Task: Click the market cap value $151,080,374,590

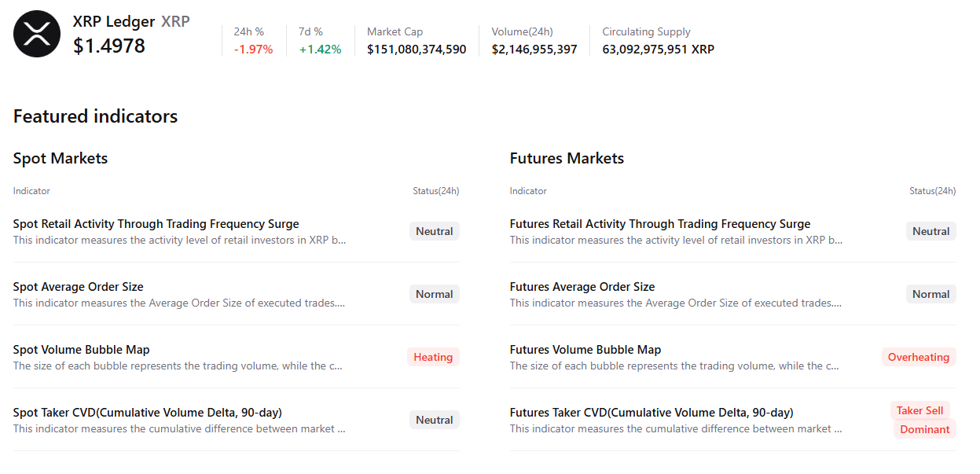Action: [x=417, y=50]
